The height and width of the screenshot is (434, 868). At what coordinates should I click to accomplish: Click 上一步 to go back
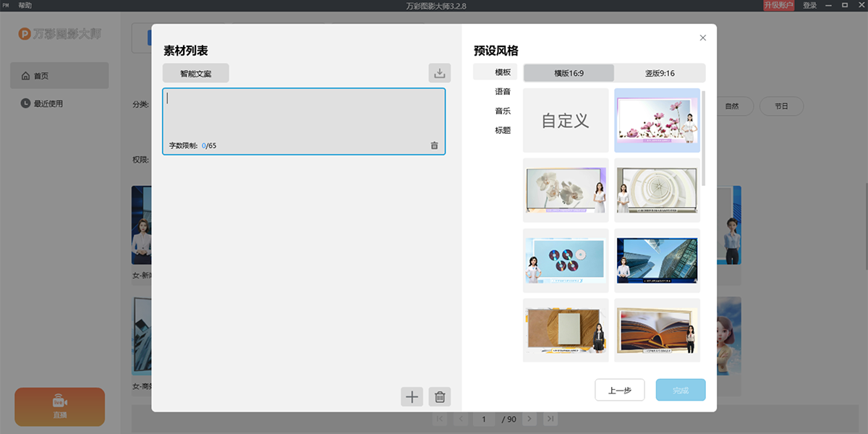[x=619, y=390]
